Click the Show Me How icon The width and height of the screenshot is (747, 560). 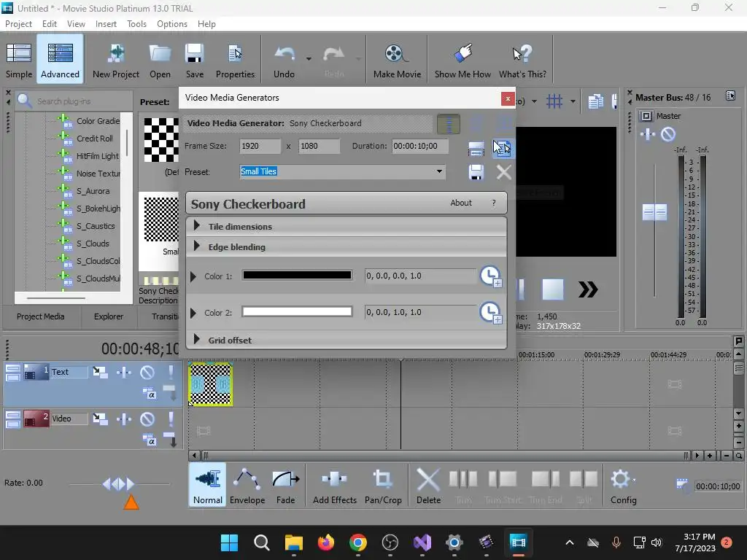(x=462, y=60)
